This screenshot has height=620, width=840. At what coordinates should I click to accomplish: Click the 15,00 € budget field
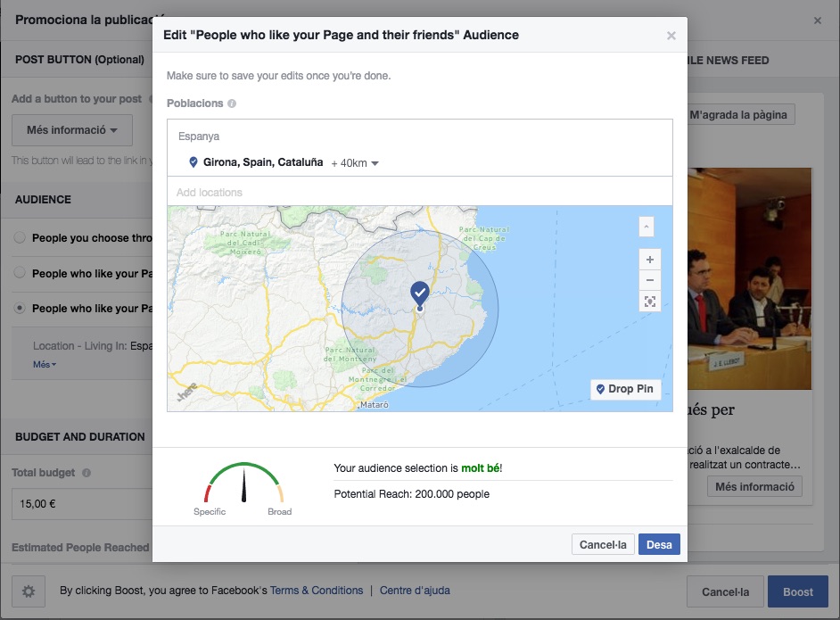tap(82, 504)
